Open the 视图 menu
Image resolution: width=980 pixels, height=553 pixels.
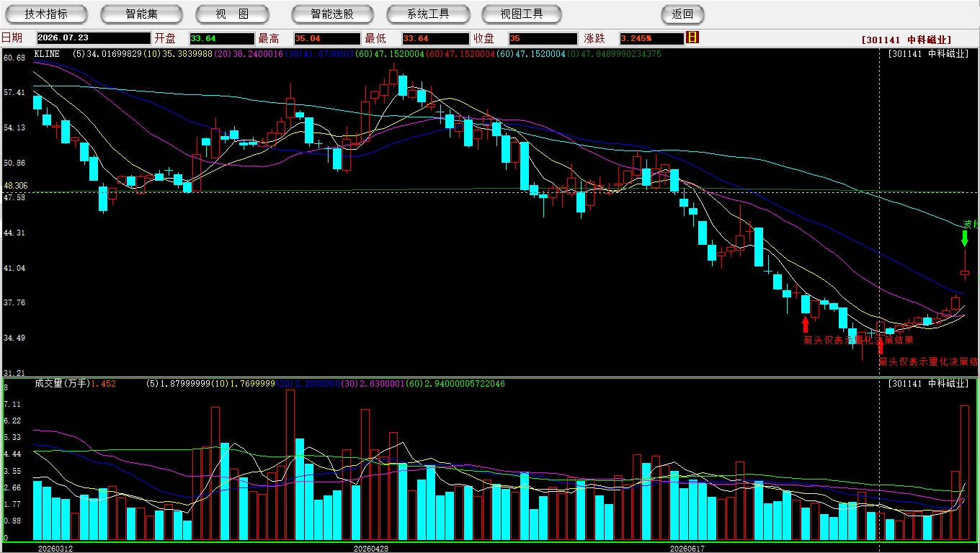[232, 14]
